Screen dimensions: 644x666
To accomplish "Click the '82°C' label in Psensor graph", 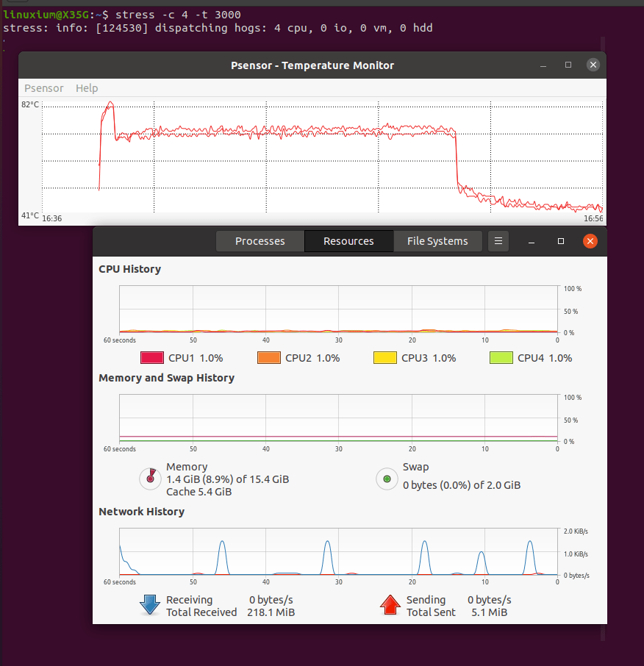I will coord(30,104).
